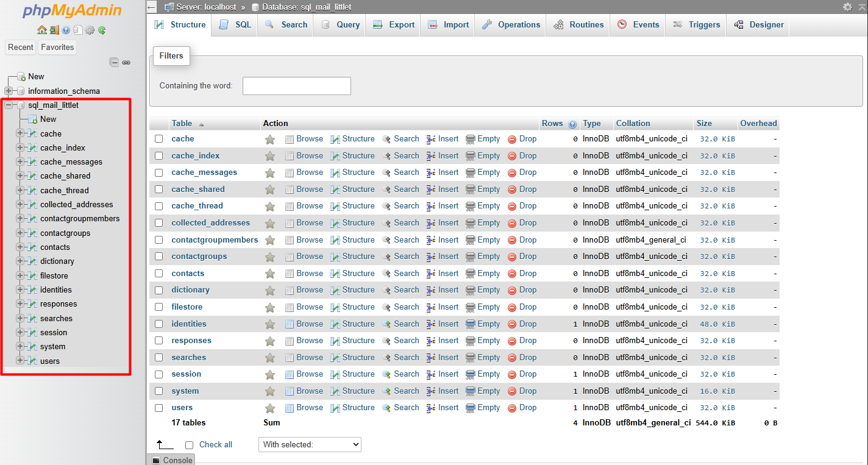Check the checkbox for the users table row
Image resolution: width=868 pixels, height=465 pixels.
pyautogui.click(x=158, y=407)
